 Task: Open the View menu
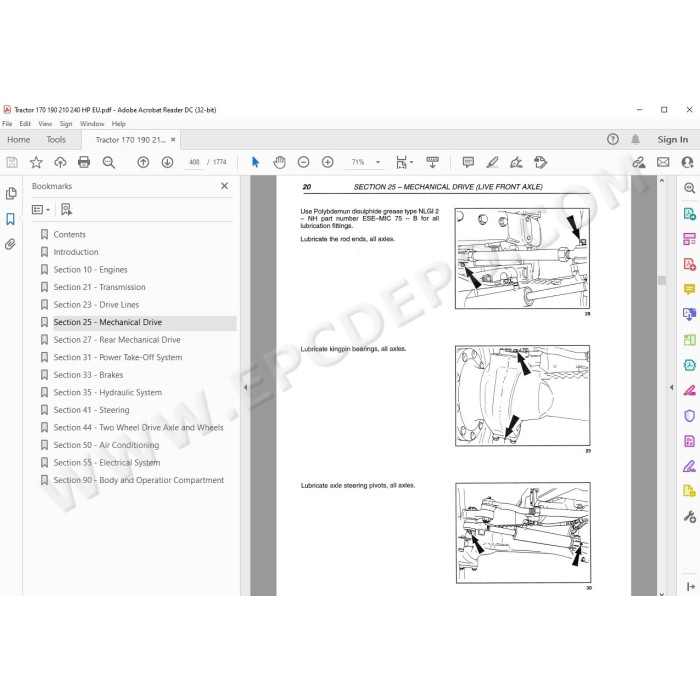click(x=45, y=124)
